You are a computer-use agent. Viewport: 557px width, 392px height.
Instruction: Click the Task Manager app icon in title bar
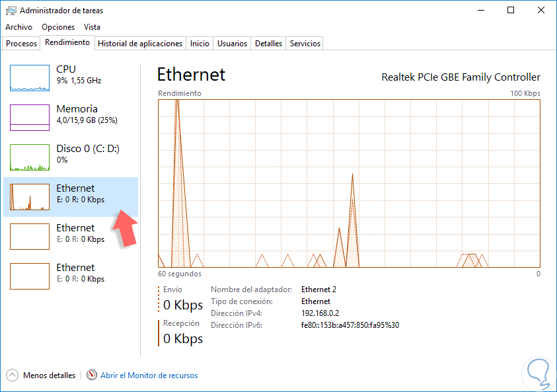[11, 11]
